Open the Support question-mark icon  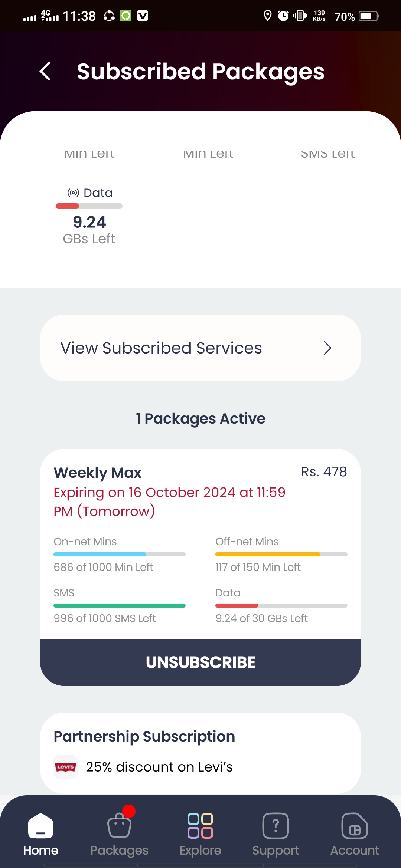click(x=276, y=826)
